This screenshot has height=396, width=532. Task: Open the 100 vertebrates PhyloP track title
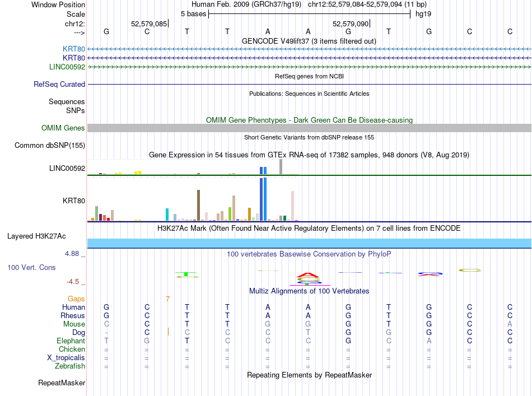[x=309, y=254]
